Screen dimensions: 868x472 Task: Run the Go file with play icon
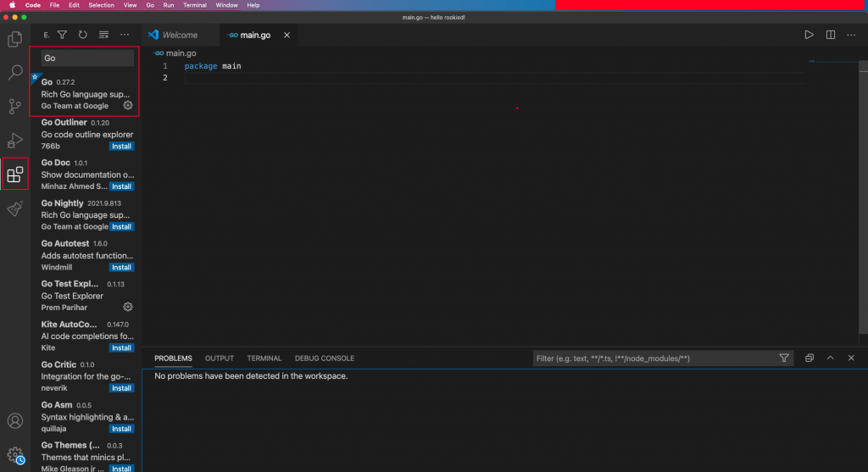click(x=809, y=35)
